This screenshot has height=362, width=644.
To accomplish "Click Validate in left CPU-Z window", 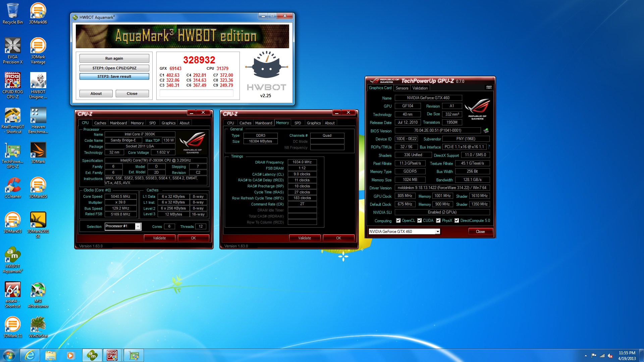I will pos(159,238).
